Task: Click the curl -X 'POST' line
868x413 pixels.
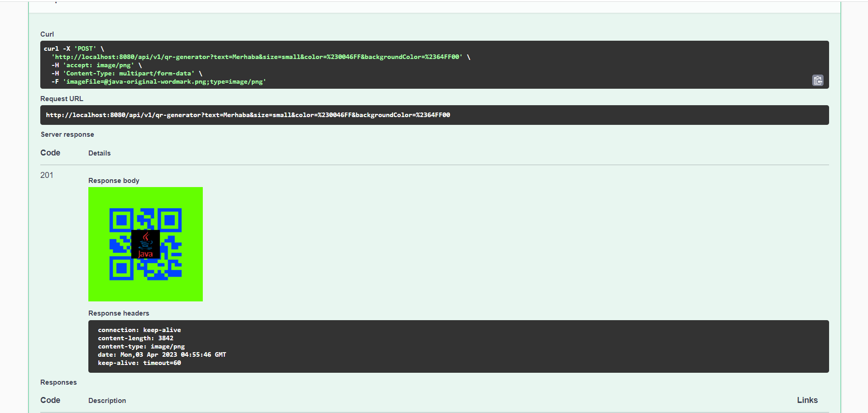Action: [x=74, y=49]
